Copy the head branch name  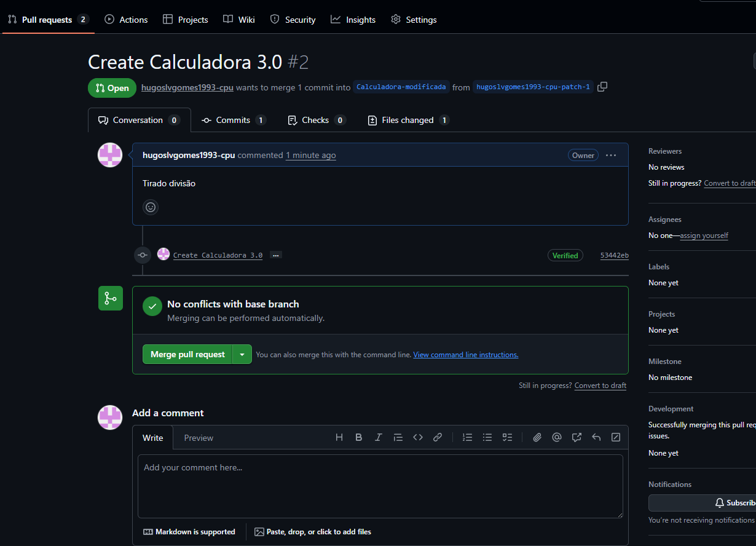tap(602, 87)
